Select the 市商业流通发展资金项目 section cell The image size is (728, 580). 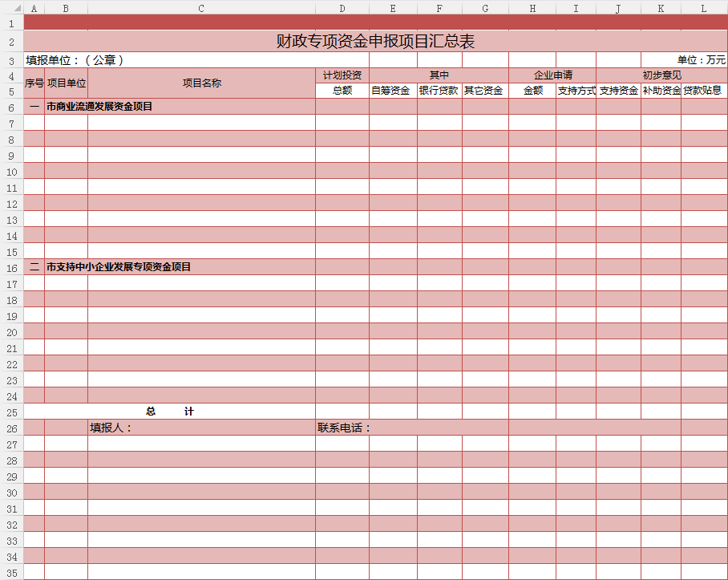click(99, 107)
